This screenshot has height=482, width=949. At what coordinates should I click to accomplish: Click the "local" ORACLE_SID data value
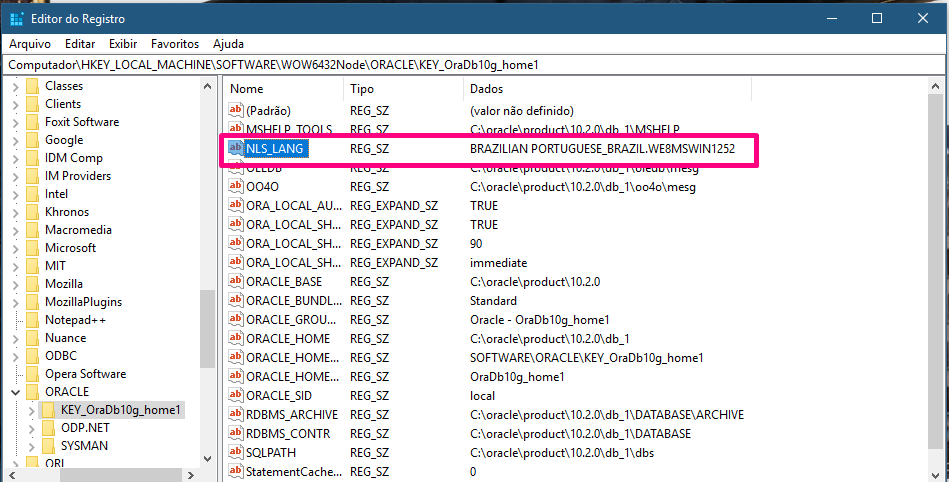(x=482, y=395)
